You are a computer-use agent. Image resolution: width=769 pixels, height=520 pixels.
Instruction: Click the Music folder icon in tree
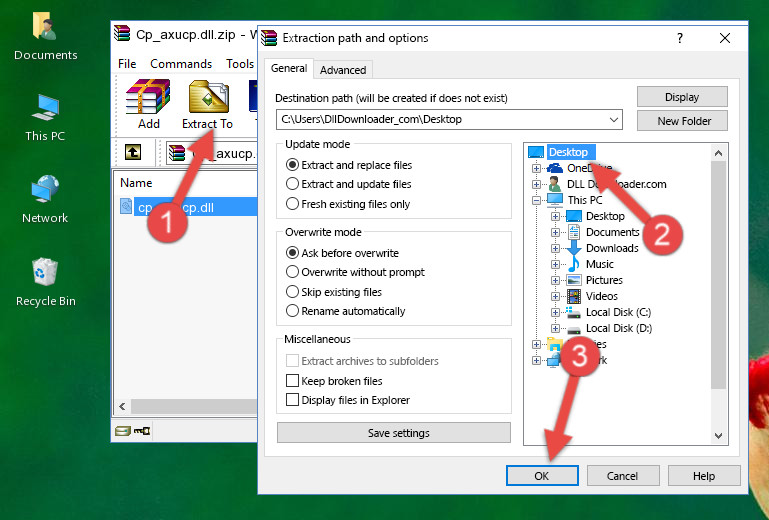[x=574, y=264]
